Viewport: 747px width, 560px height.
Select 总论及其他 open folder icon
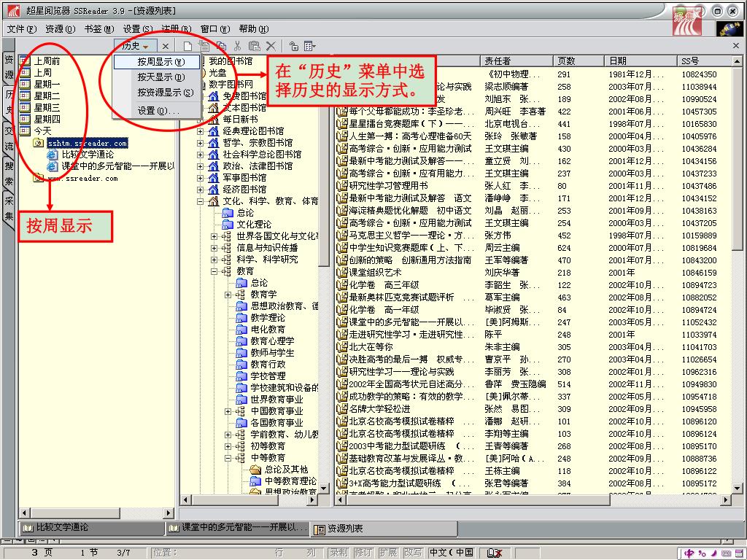click(x=256, y=470)
